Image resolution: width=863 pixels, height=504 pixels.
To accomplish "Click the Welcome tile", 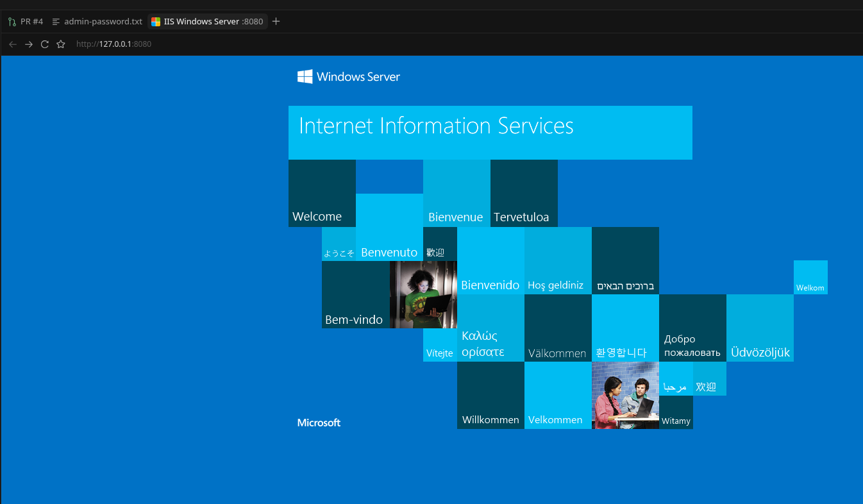I will pos(322,193).
